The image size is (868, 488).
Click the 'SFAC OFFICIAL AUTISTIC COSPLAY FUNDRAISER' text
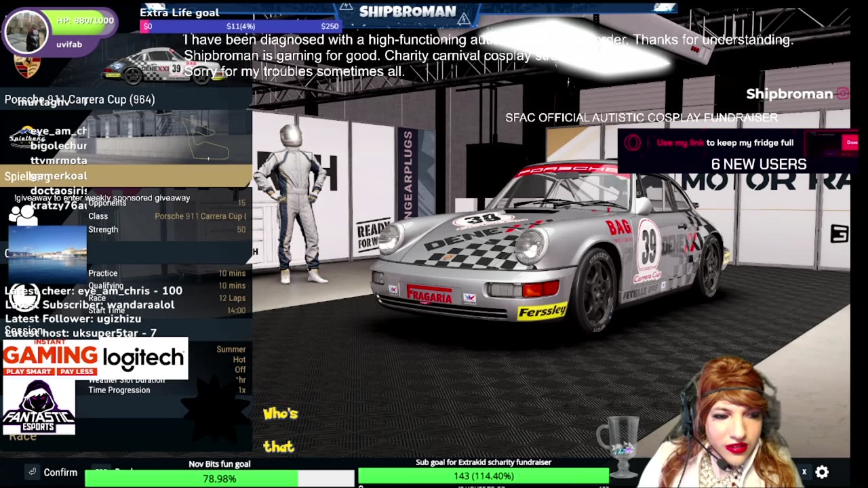[642, 118]
